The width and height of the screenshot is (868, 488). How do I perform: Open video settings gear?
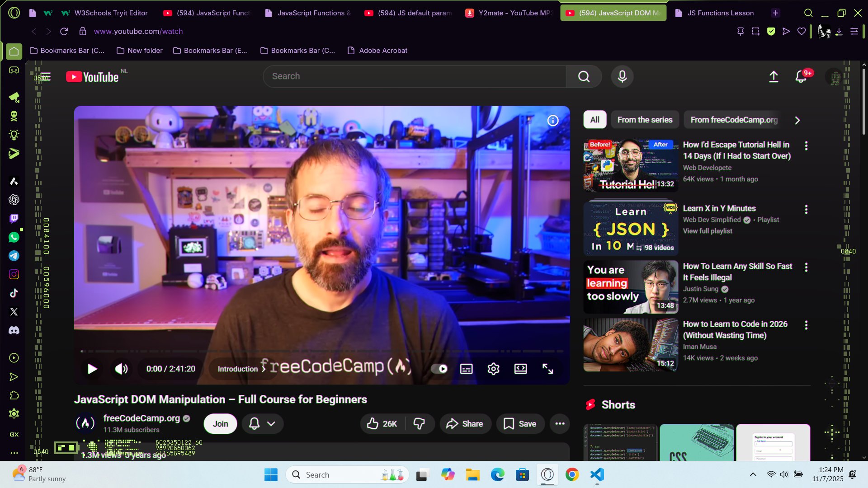coord(493,369)
